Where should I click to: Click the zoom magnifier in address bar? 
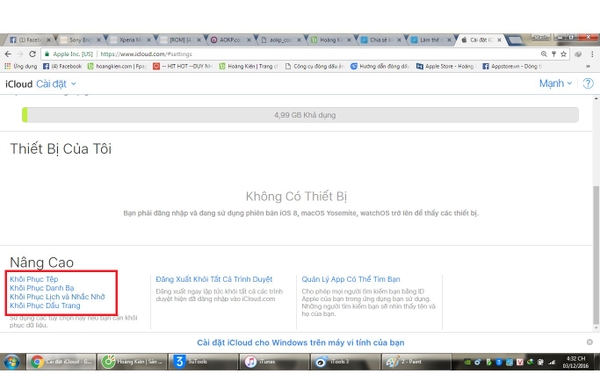[544, 54]
